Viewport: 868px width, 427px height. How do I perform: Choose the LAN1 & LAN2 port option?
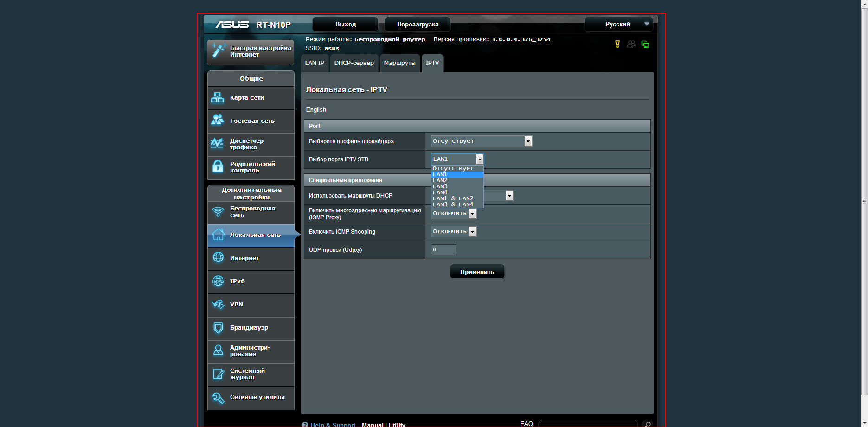(x=453, y=198)
